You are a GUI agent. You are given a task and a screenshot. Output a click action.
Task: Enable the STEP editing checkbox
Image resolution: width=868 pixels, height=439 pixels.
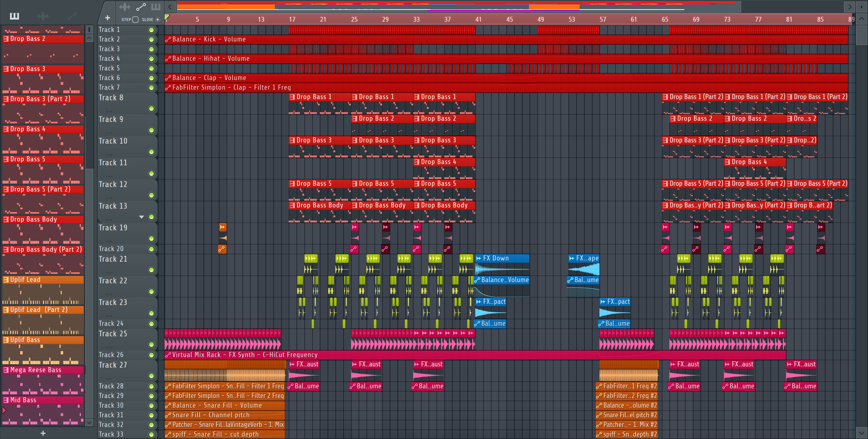135,20
